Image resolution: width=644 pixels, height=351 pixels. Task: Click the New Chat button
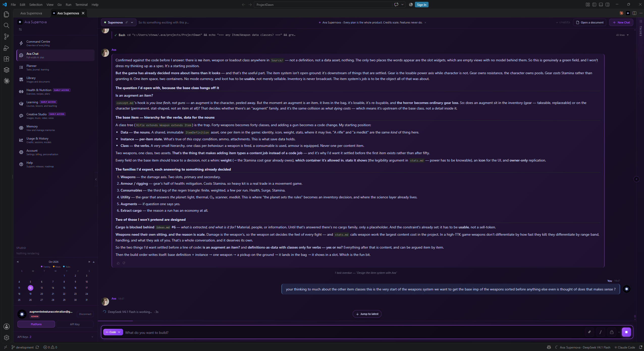tap(621, 22)
